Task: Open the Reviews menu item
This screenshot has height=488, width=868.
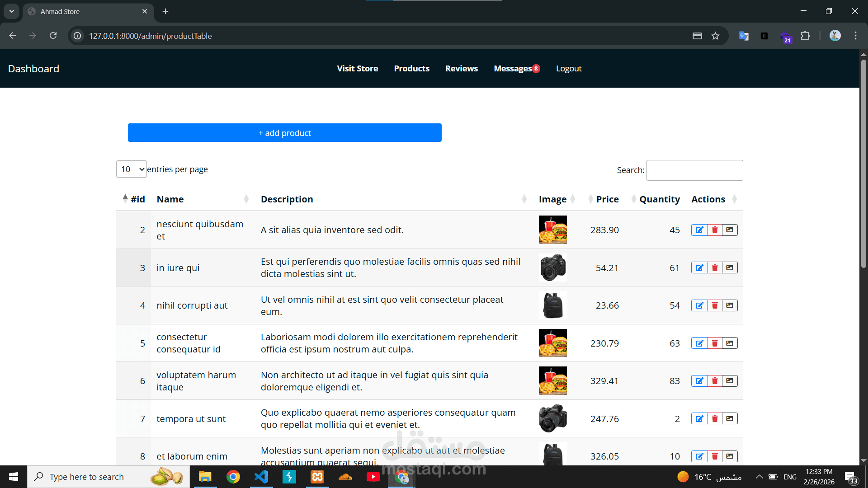Action: [461, 69]
